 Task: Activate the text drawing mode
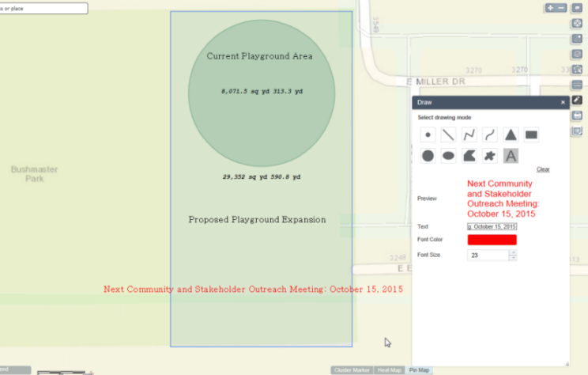[x=511, y=156]
